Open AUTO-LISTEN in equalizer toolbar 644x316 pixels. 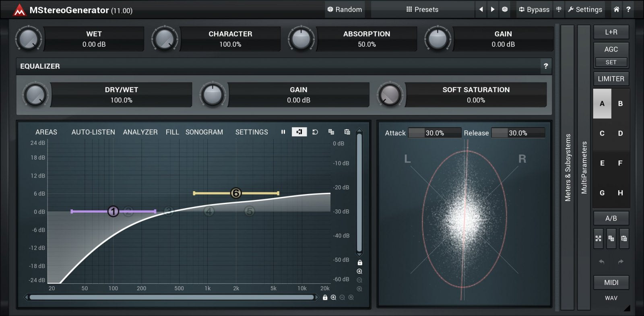coord(93,132)
